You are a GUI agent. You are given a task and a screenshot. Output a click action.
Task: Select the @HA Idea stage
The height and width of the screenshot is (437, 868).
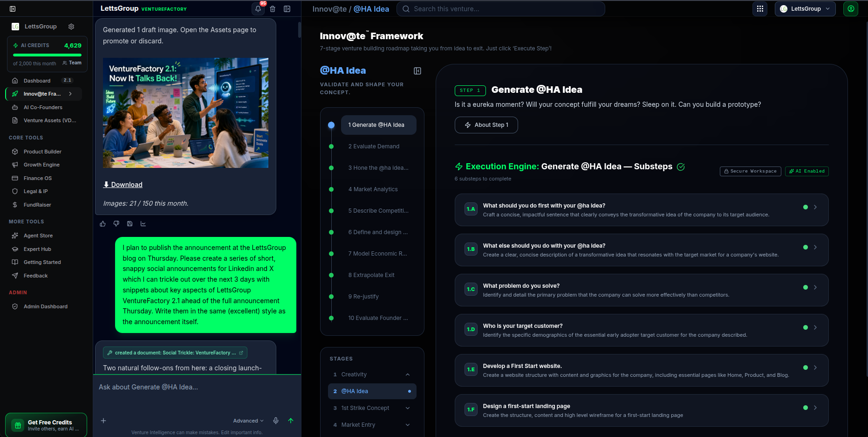[x=372, y=391]
